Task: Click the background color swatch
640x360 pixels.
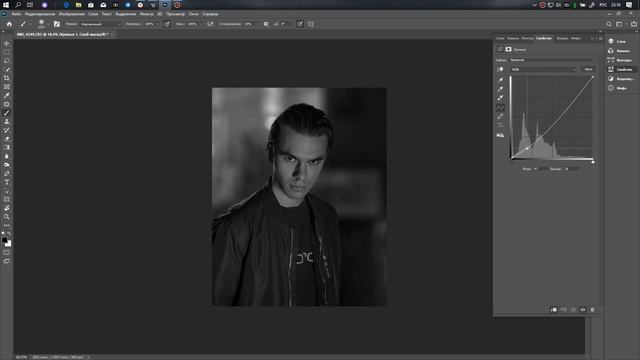Action: point(9,244)
